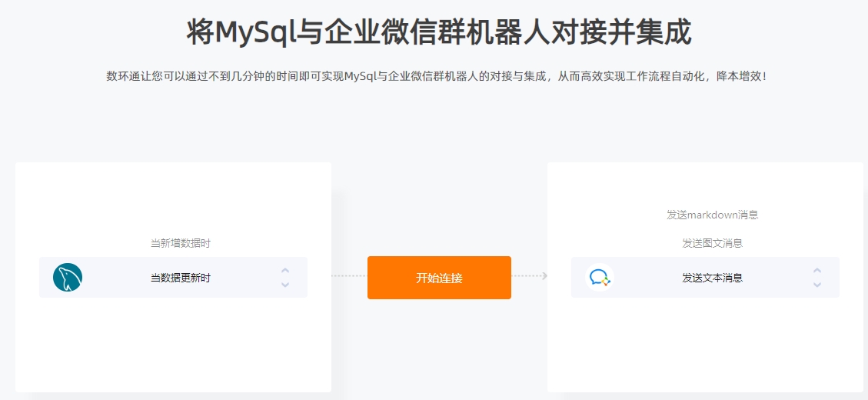
Task: Click the dotted connector line left of 开始连接
Action: click(x=349, y=276)
